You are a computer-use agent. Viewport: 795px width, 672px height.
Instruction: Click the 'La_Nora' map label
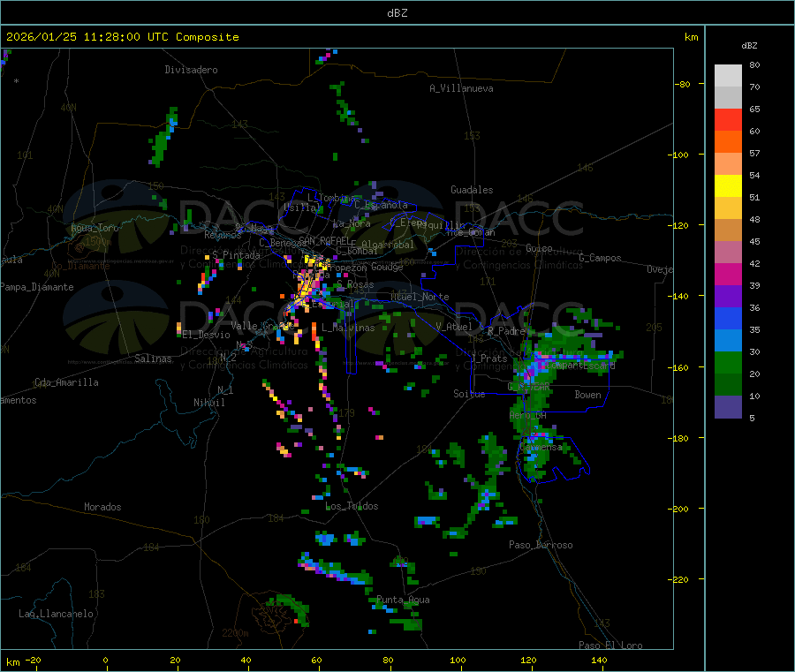[352, 223]
